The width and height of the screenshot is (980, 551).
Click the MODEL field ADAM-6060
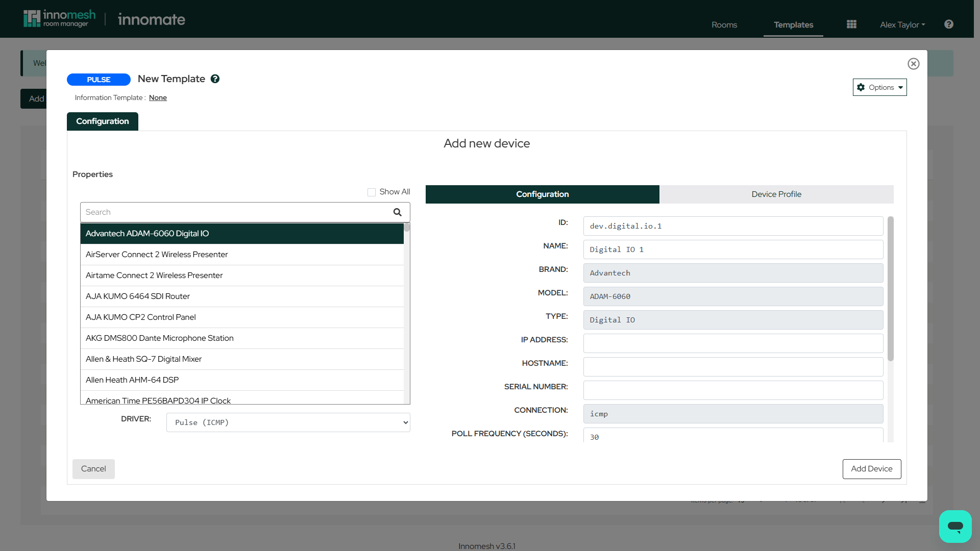click(x=733, y=296)
